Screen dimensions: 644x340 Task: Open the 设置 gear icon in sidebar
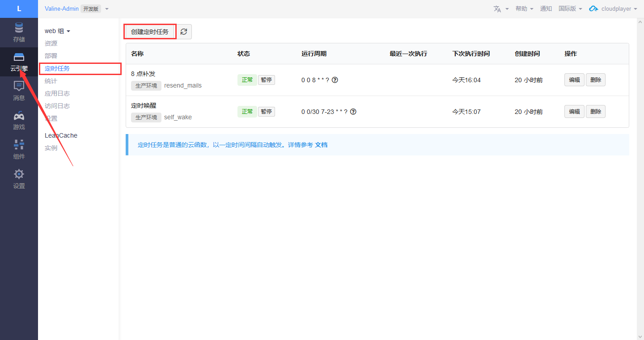pos(19,175)
